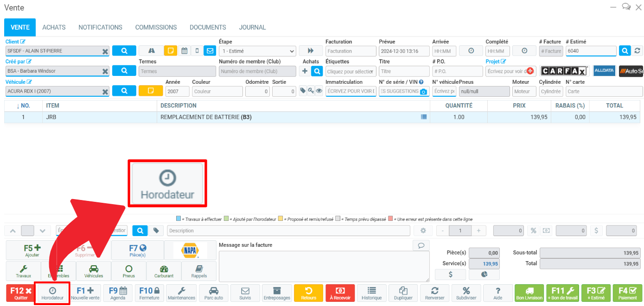This screenshot has height=306, width=644.
Task: Open the Entreposages storage button
Action: 277,293
